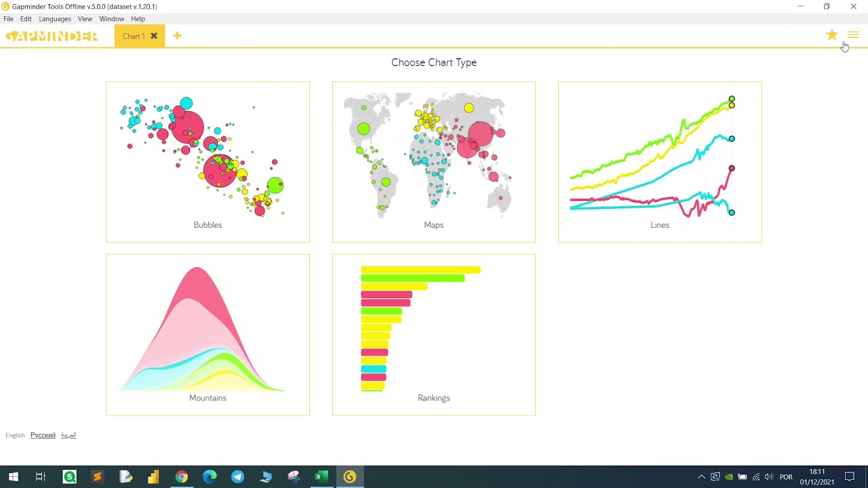Screen dimensions: 868x488
Task: Open the hamburger menu at top right
Action: coord(853,35)
